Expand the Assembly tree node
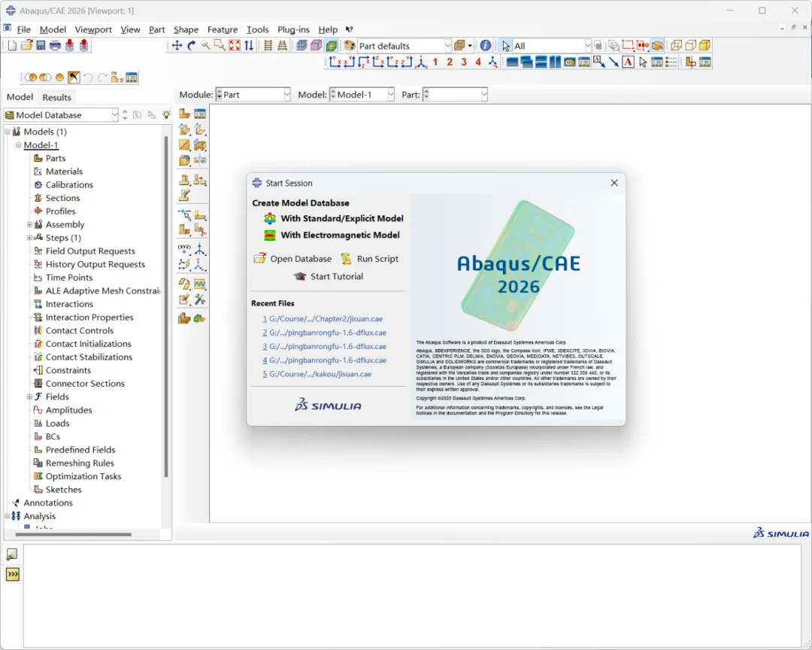 [29, 224]
